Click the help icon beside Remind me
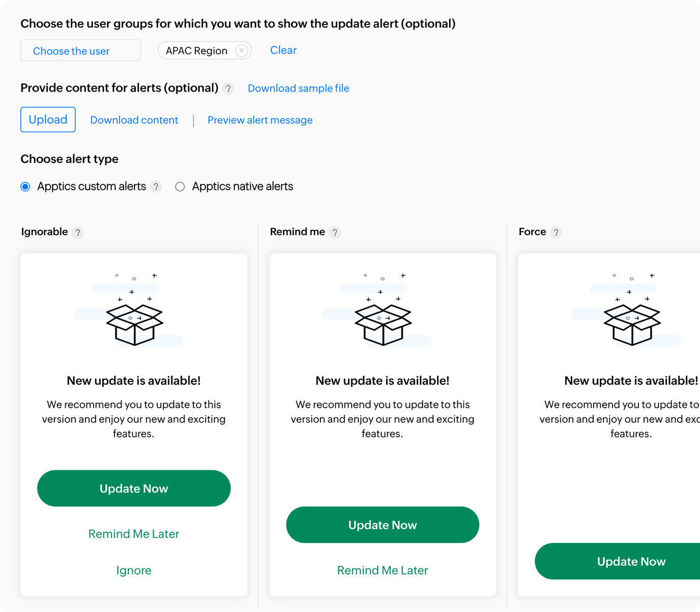This screenshot has width=700, height=612. [x=335, y=232]
